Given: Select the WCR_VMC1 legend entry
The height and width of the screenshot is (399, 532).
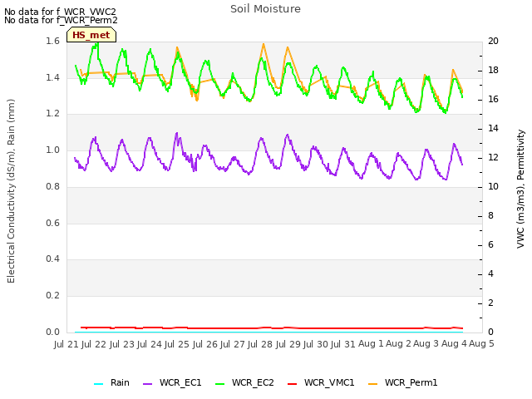Looking at the screenshot, I should click(x=321, y=382).
